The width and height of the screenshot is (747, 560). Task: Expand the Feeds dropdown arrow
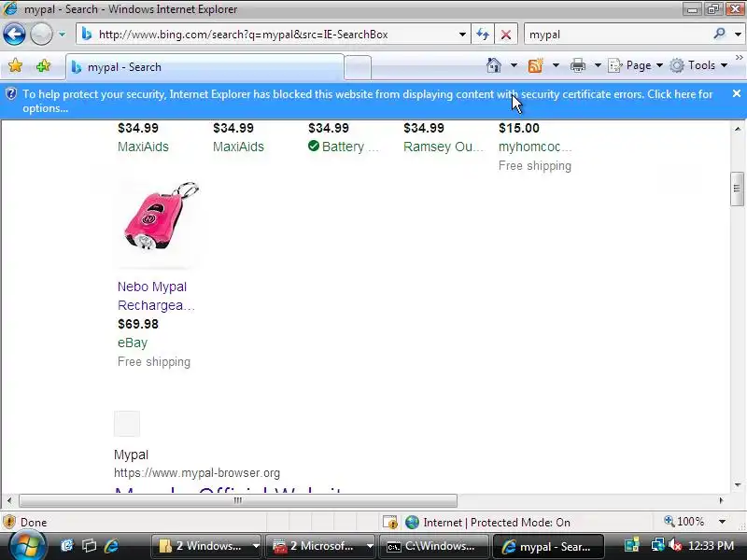(x=556, y=65)
